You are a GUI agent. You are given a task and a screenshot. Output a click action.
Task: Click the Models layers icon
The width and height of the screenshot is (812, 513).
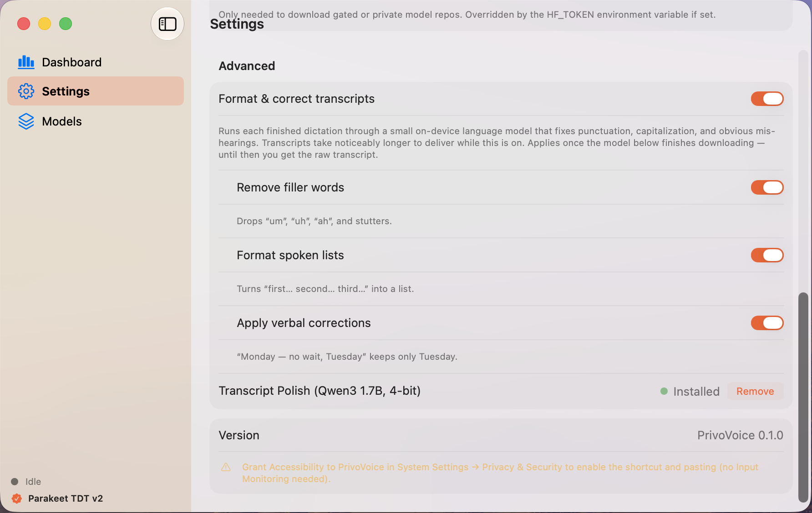point(26,121)
